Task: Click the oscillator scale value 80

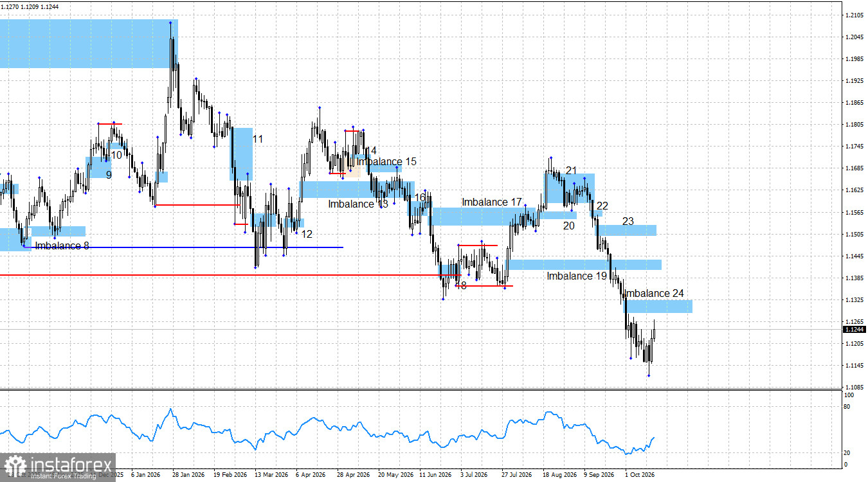Action: click(x=846, y=407)
